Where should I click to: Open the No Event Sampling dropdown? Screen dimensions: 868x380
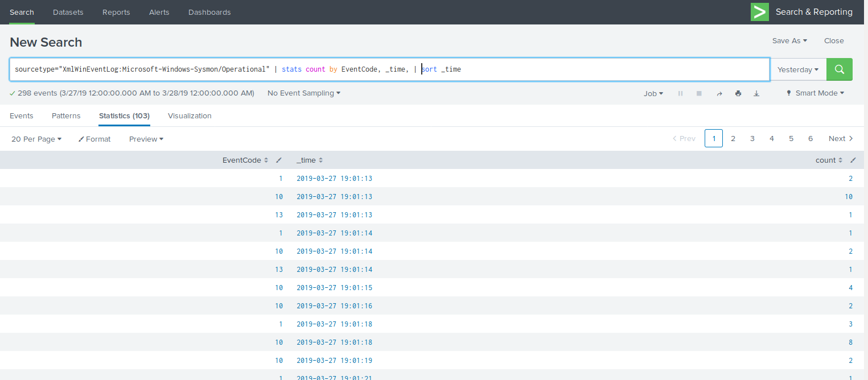pos(304,93)
